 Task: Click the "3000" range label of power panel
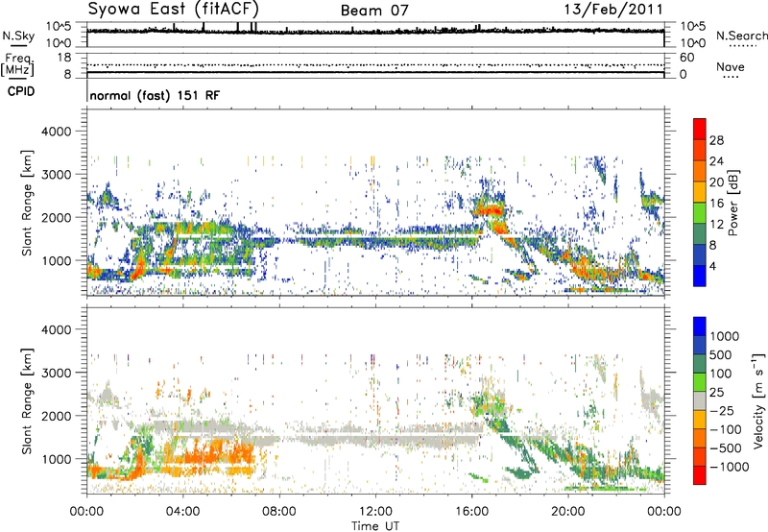point(56,175)
